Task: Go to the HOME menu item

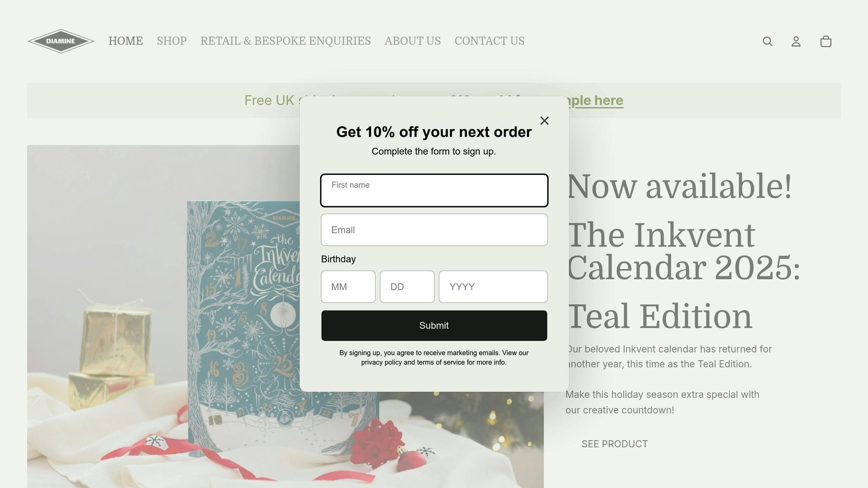Action: 125,41
